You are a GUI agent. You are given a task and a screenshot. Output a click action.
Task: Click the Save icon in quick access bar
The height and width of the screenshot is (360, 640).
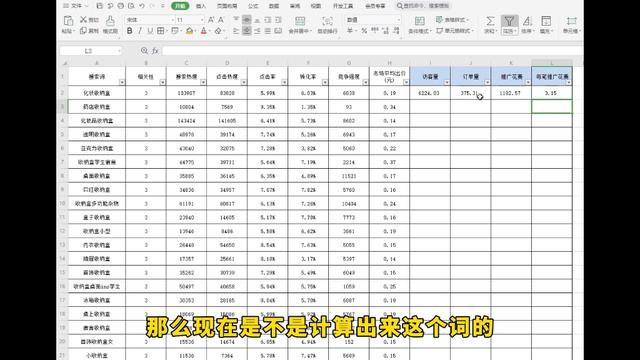tap(100, 6)
